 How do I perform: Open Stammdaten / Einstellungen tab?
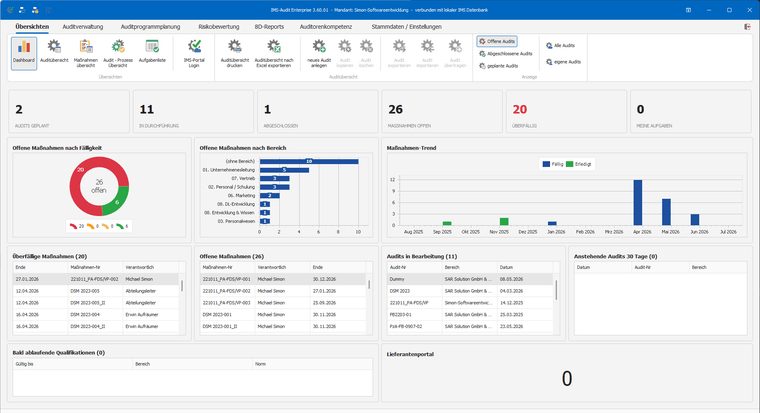coord(406,27)
